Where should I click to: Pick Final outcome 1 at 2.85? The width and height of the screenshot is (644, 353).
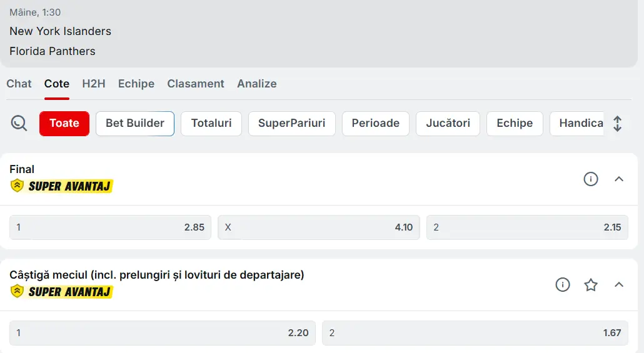(x=111, y=227)
